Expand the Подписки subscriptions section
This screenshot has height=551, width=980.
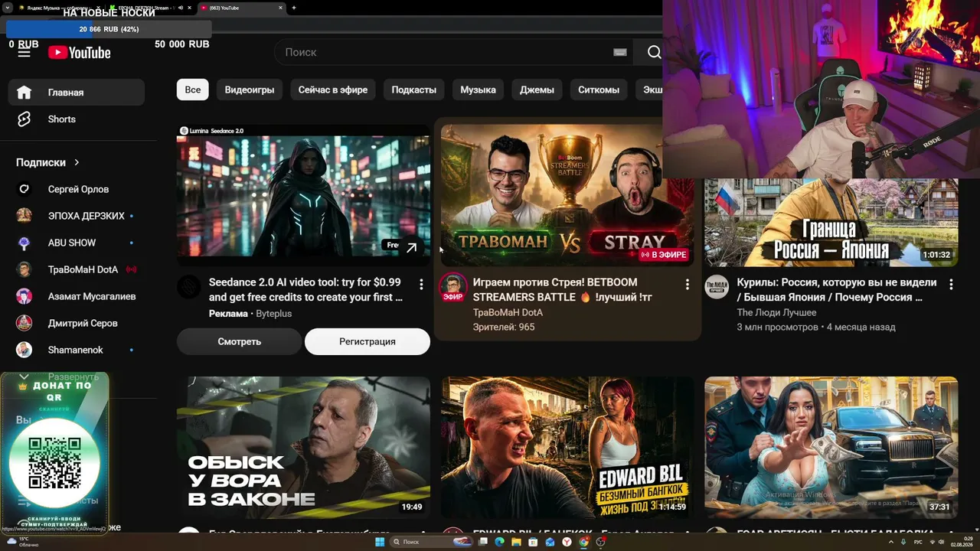tap(48, 162)
